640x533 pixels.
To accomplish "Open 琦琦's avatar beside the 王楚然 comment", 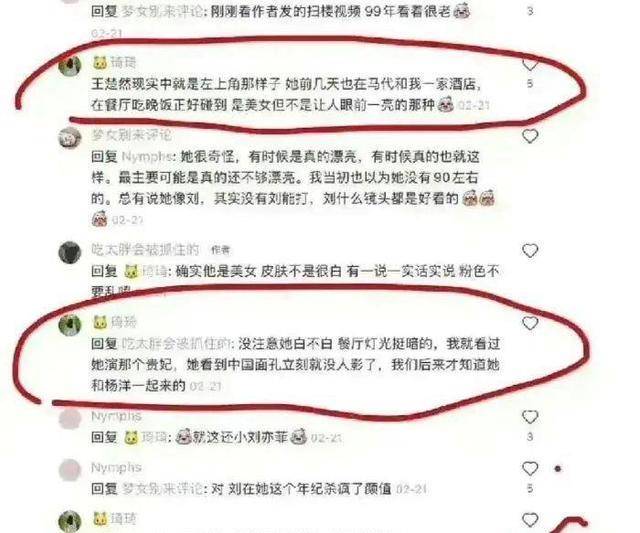I will [70, 64].
